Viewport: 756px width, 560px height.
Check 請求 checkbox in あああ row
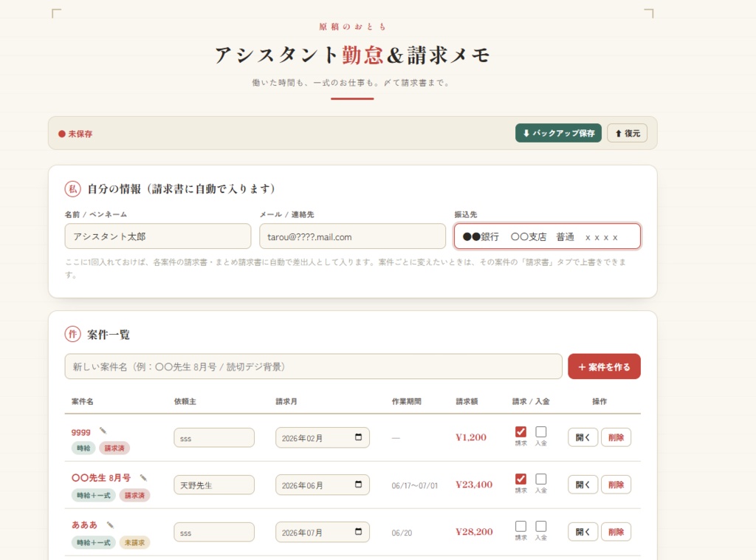tap(520, 526)
